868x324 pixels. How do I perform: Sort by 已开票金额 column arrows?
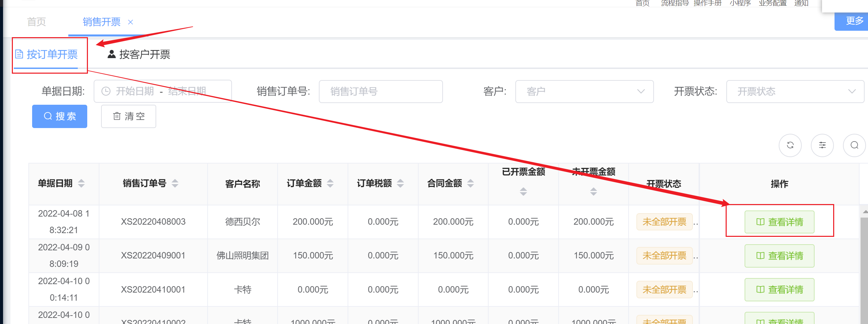click(x=523, y=192)
